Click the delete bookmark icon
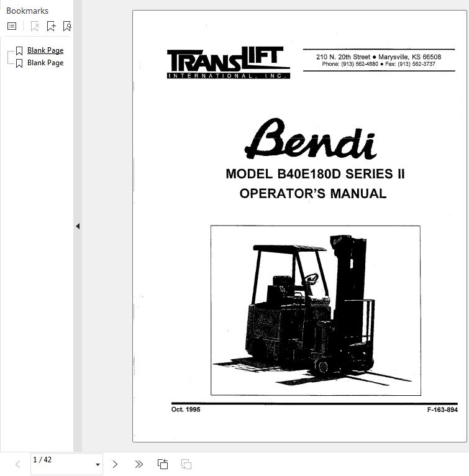Viewport: 469px width, 476px height. pyautogui.click(x=35, y=26)
